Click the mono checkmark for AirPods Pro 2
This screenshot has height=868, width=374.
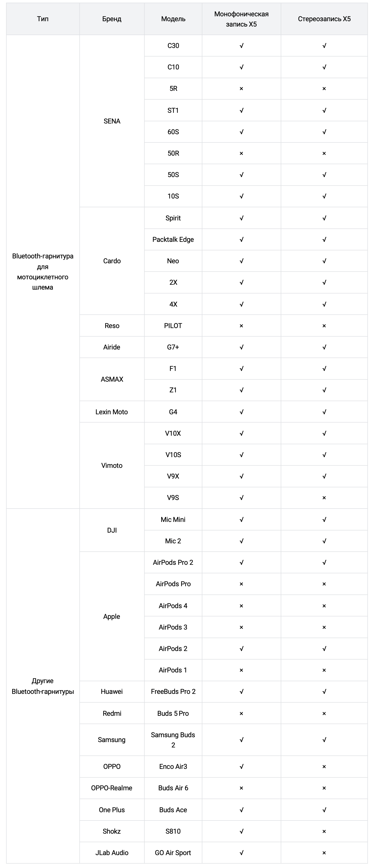coord(241,562)
